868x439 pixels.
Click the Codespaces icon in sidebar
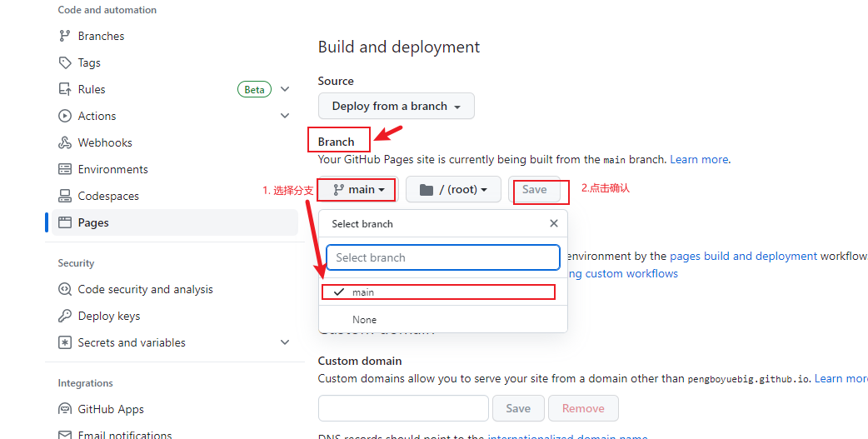coord(65,196)
